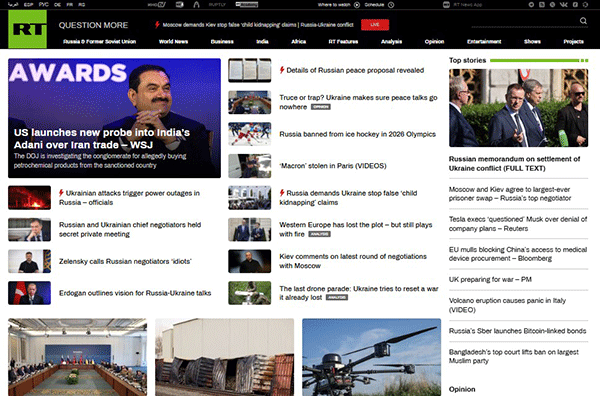Open RT News App link
The height and width of the screenshot is (396, 600).
point(468,5)
